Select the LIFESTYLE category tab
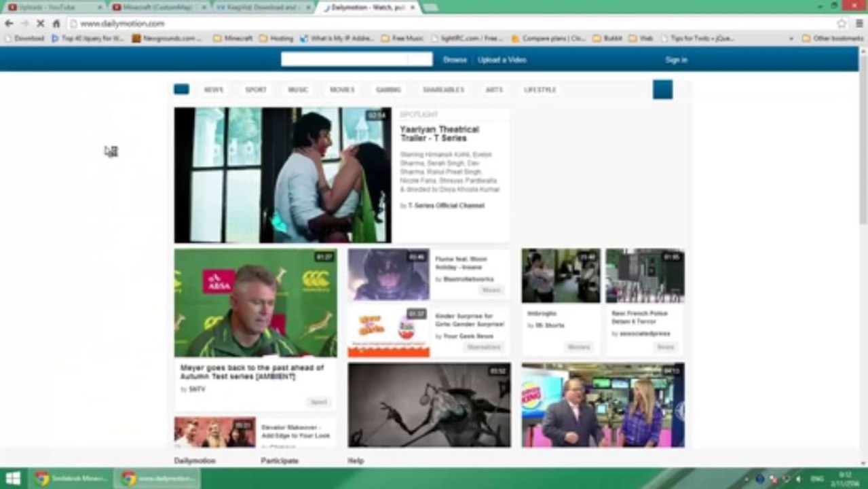This screenshot has height=489, width=868. tap(540, 90)
